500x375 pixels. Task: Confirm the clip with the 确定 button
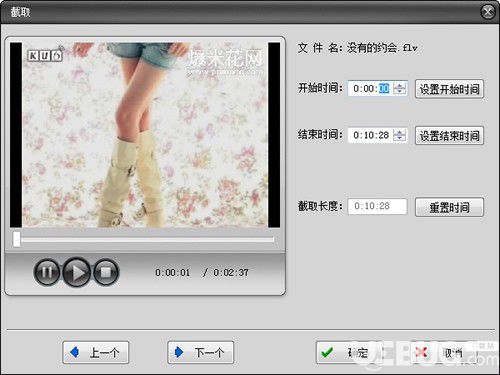349,352
